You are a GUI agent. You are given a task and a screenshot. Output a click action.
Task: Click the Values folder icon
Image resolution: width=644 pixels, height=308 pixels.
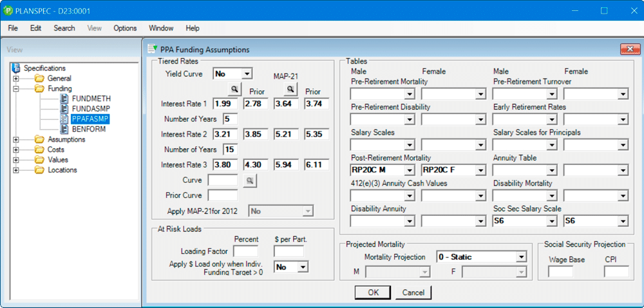point(39,160)
